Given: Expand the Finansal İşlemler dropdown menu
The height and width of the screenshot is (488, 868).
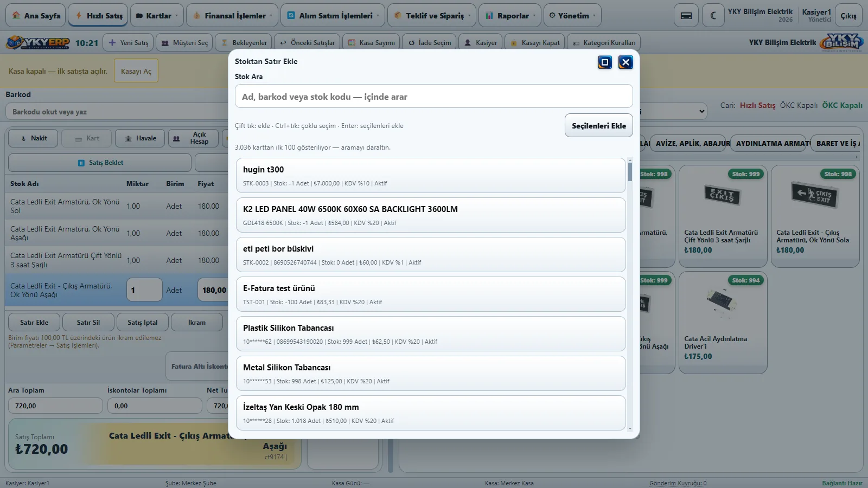Looking at the screenshot, I should (232, 16).
